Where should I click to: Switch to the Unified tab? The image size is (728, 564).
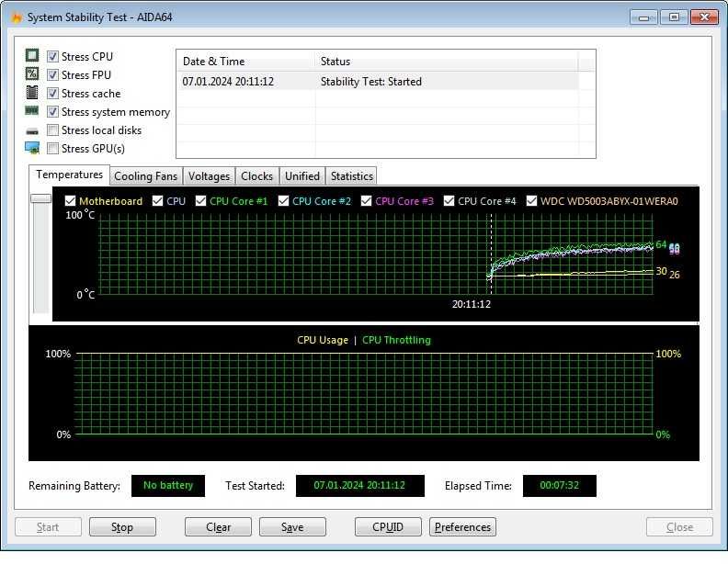click(x=302, y=176)
